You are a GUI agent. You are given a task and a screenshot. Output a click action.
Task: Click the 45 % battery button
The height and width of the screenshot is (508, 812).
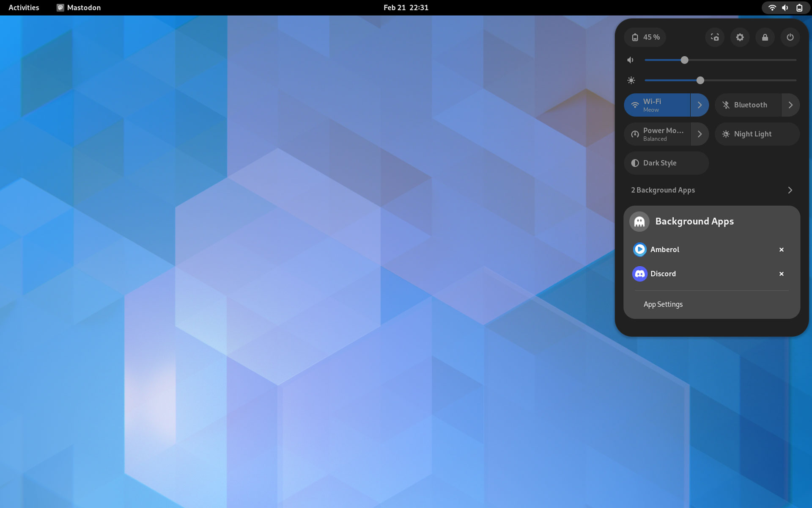(645, 37)
